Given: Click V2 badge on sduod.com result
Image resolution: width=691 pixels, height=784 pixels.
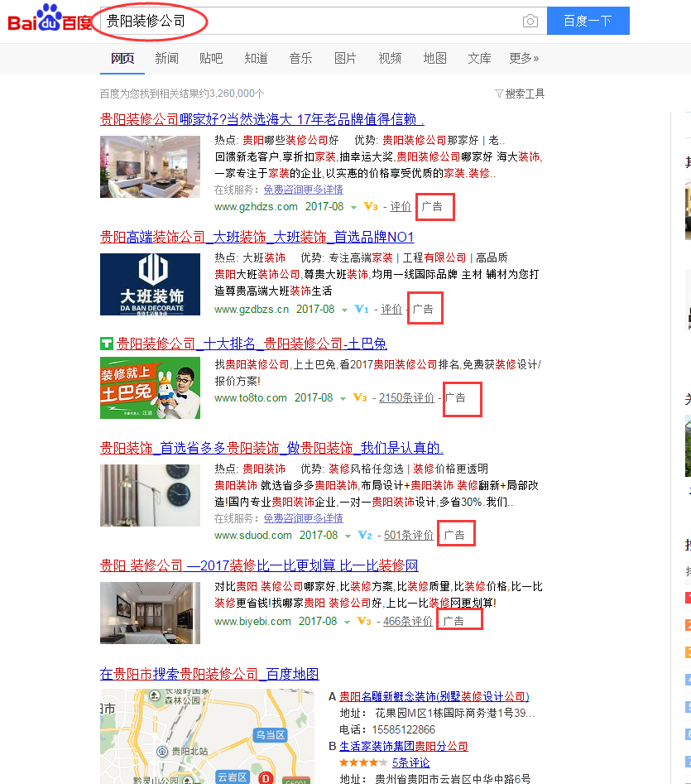Looking at the screenshot, I should pyautogui.click(x=365, y=536).
